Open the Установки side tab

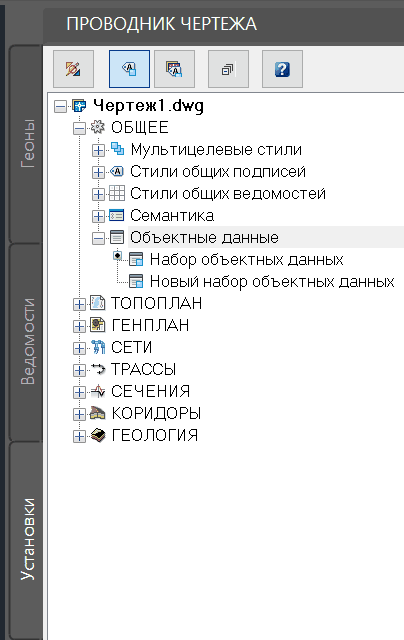(x=27, y=539)
